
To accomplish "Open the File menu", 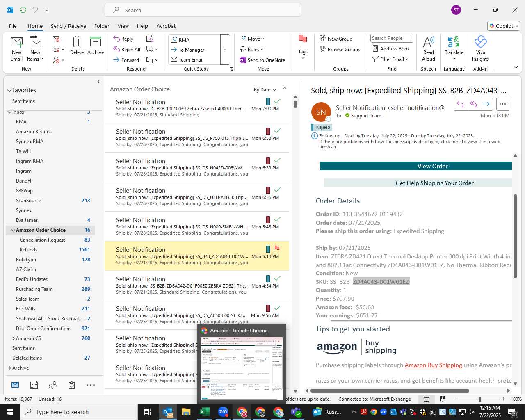I will 13,26.
